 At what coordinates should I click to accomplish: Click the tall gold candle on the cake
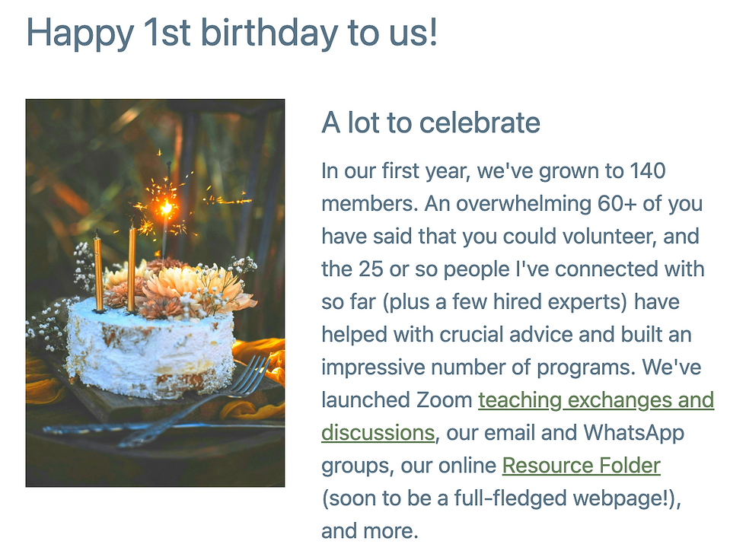click(132, 269)
